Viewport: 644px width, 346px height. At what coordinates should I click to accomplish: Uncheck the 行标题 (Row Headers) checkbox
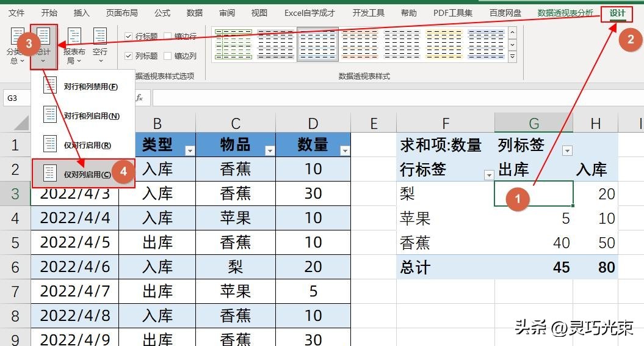coord(128,37)
